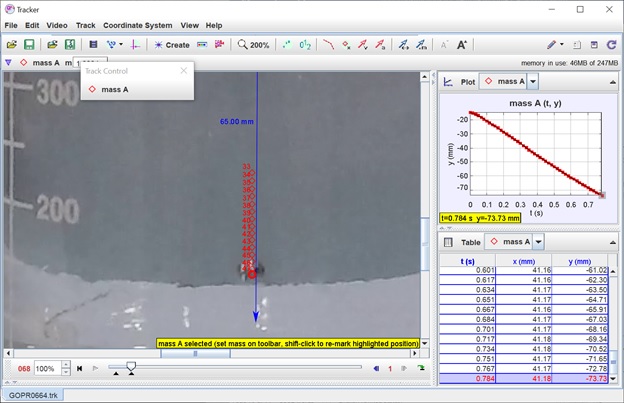Image resolution: width=624 pixels, height=403 pixels.
Task: Select the GOPR0664.trk tab
Action: [x=33, y=395]
